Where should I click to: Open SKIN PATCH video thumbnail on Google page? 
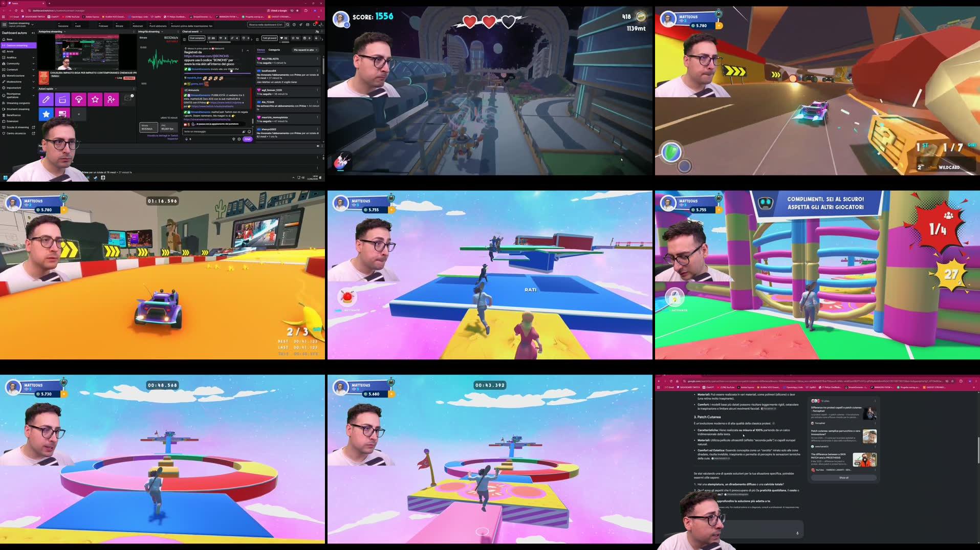coord(864,459)
